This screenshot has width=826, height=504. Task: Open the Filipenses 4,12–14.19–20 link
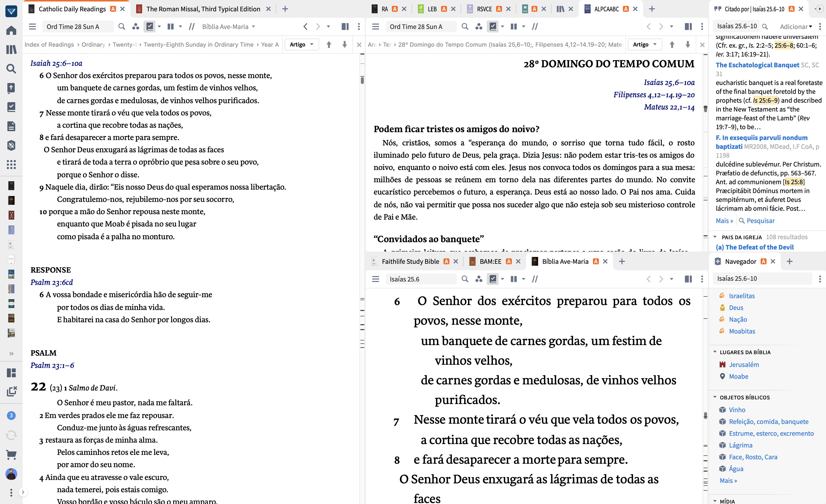654,95
